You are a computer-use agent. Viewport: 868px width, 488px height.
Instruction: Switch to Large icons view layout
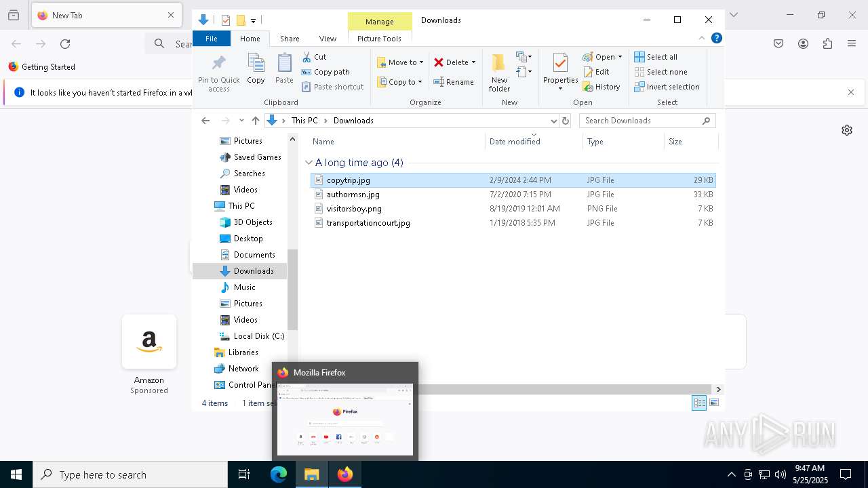tap(713, 403)
